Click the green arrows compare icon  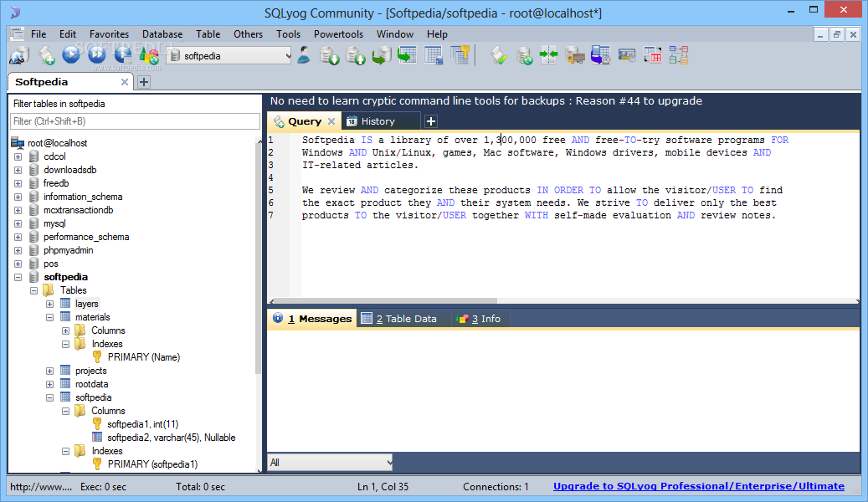[x=548, y=55]
